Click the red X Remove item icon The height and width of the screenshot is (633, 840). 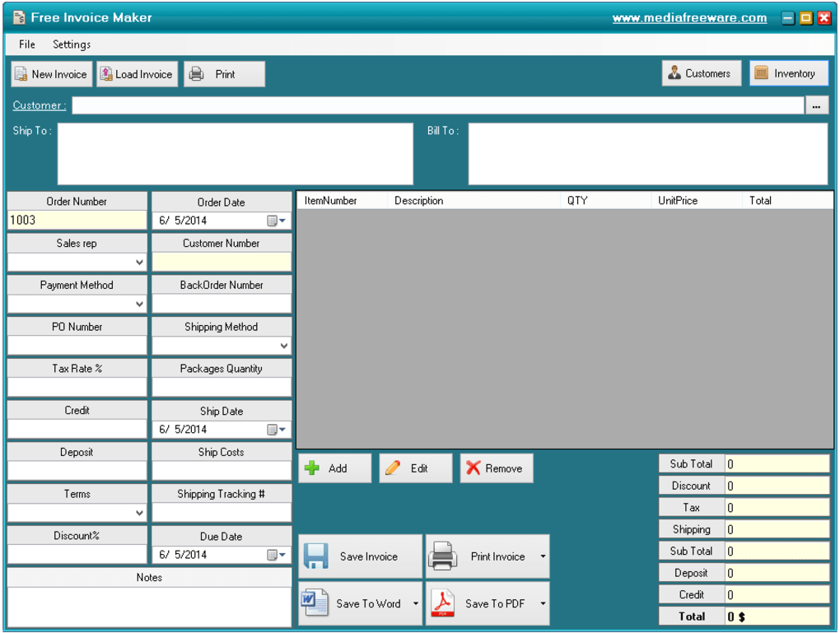click(x=473, y=468)
